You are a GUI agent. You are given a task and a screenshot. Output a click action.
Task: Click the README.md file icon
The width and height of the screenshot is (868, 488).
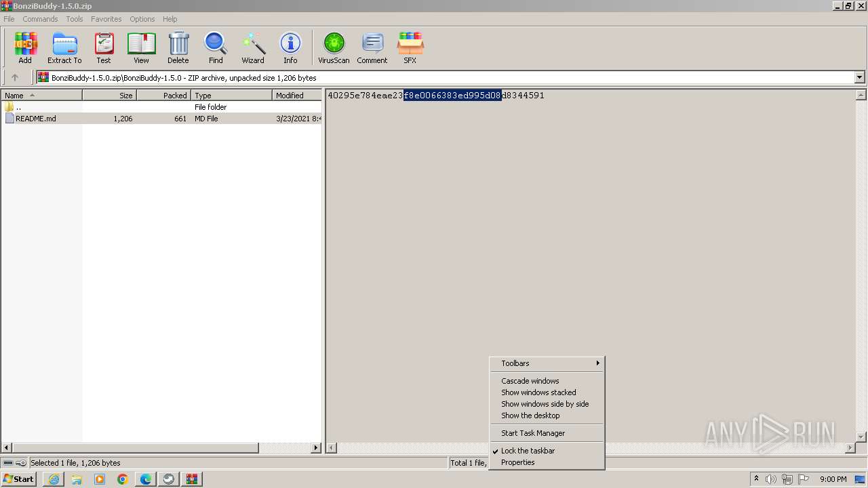click(9, 119)
